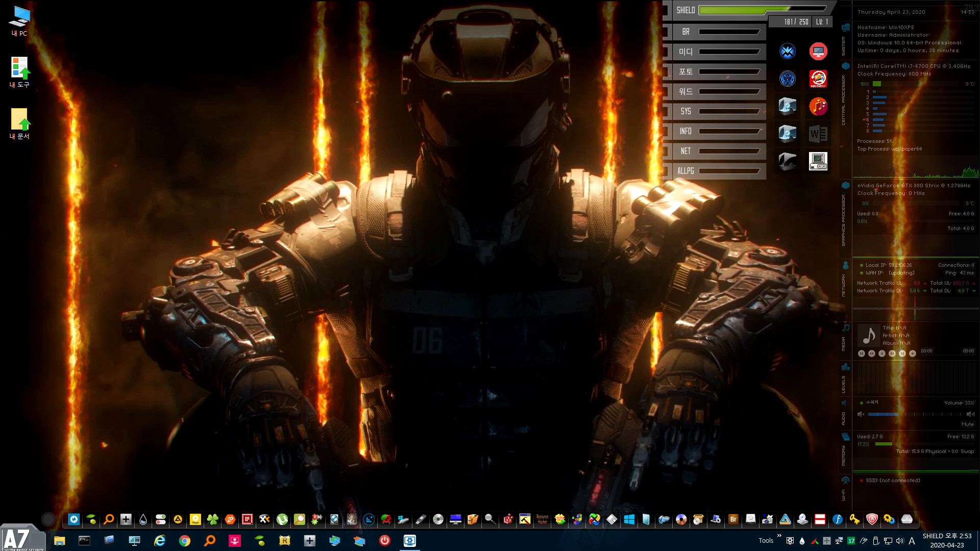
Task: Launch Internet Explorer from taskbar
Action: tap(159, 541)
